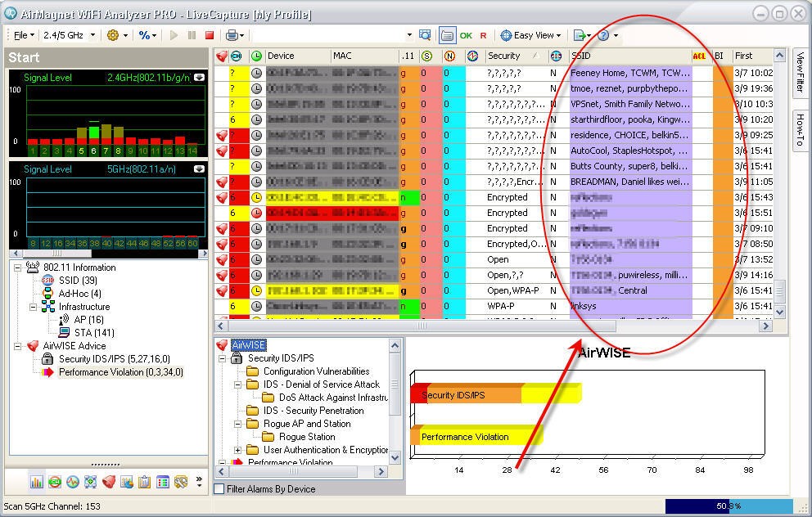This screenshot has height=517, width=812.
Task: Sort by the red ACL column header
Action: click(699, 56)
